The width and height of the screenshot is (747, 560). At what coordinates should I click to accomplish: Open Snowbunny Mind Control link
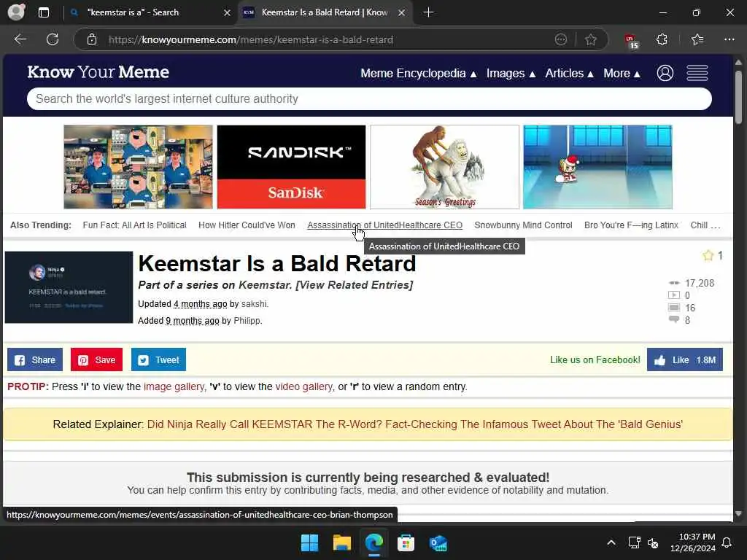click(523, 225)
